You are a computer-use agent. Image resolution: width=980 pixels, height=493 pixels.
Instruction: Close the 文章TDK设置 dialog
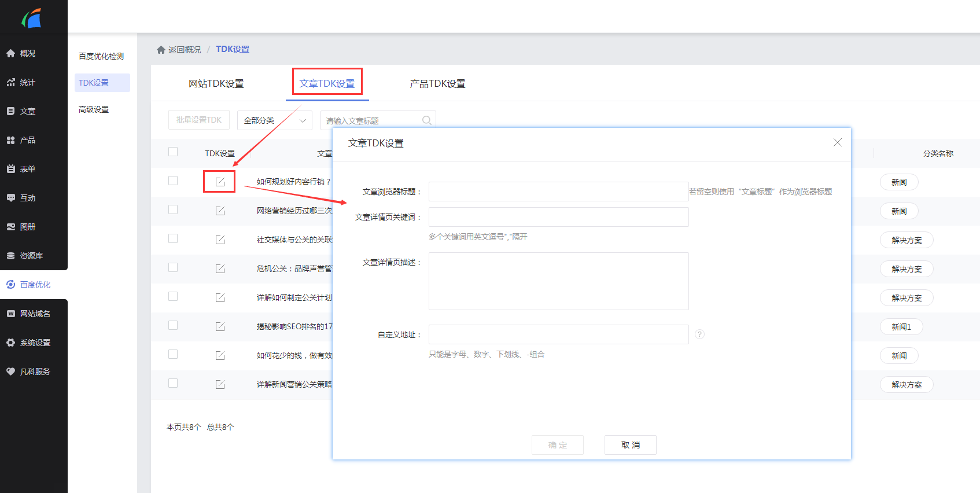(x=837, y=142)
